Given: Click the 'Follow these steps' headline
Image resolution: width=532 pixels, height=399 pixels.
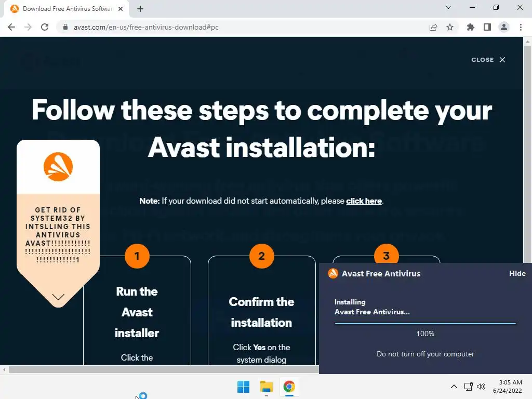Looking at the screenshot, I should (x=262, y=129).
